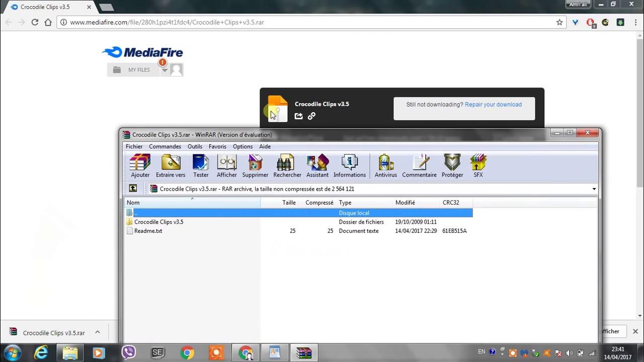Click the MY FILES button
The image size is (644, 362).
tap(133, 70)
